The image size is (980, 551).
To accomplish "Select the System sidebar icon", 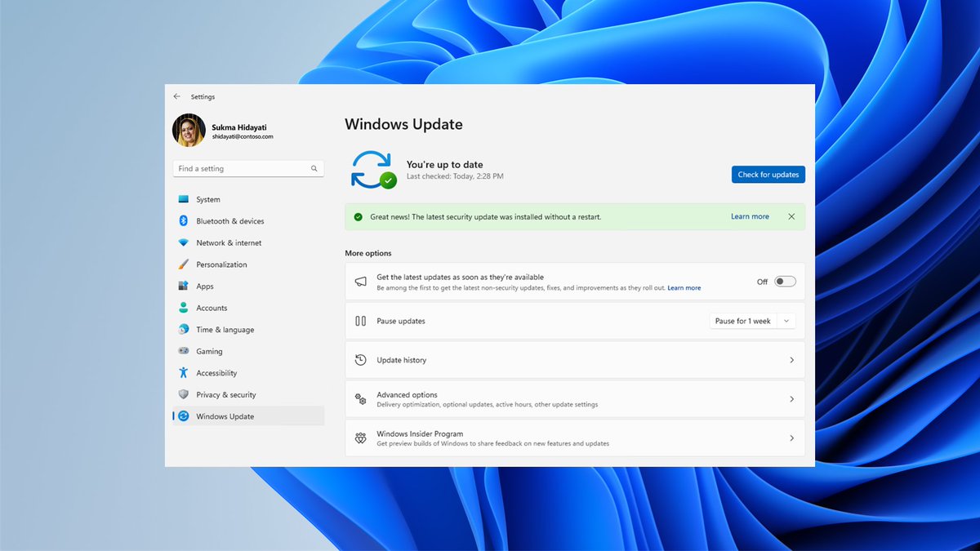I will click(x=184, y=199).
